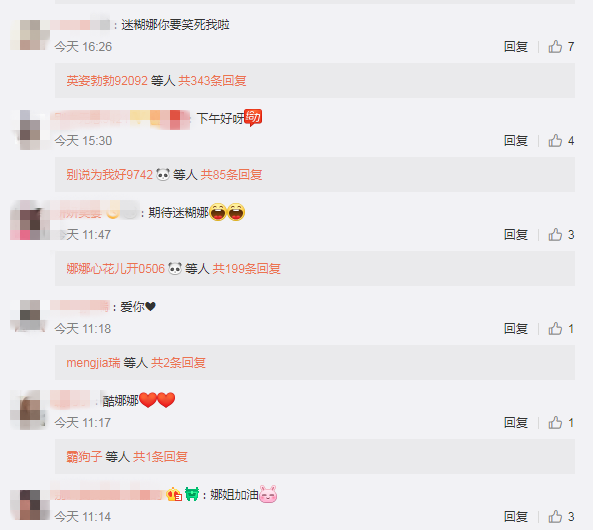Show 共2条回复 replies
The image size is (593, 530).
tap(178, 363)
